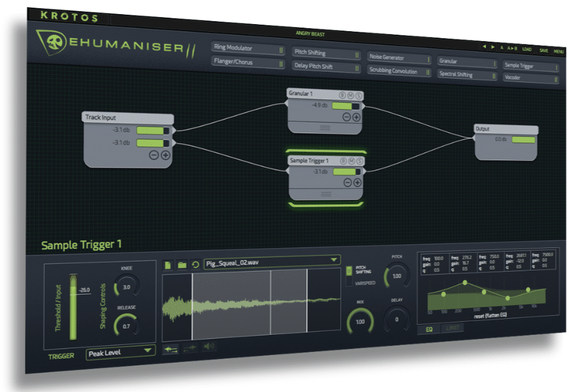The image size is (574, 392).
Task: Click reset (flatten EQ) link
Action: pyautogui.click(x=490, y=315)
